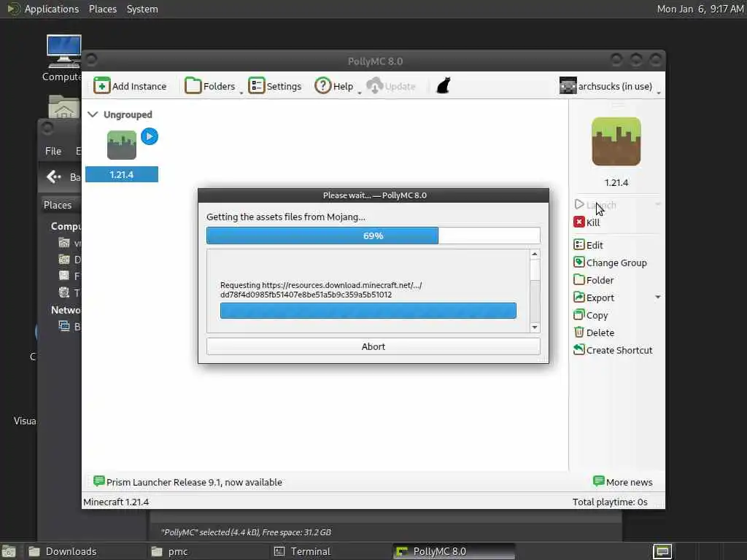747x560 pixels.
Task: Click the PollyMC window menu button in titlebar
Action: (x=91, y=60)
